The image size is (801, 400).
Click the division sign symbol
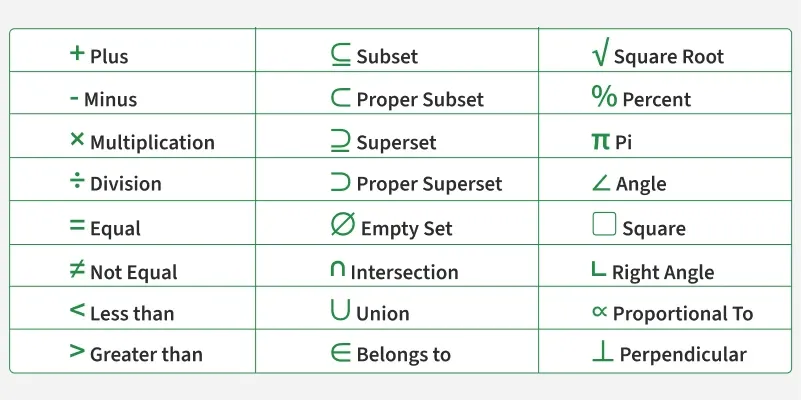(x=77, y=182)
